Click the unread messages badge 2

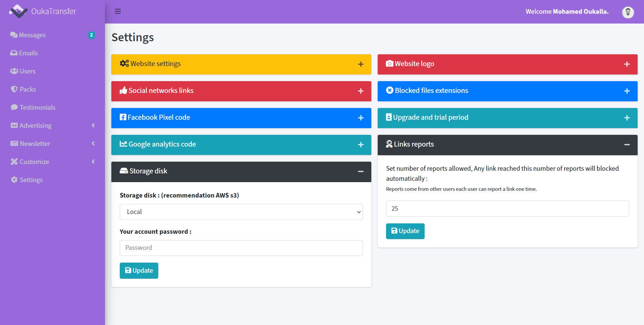(x=91, y=35)
